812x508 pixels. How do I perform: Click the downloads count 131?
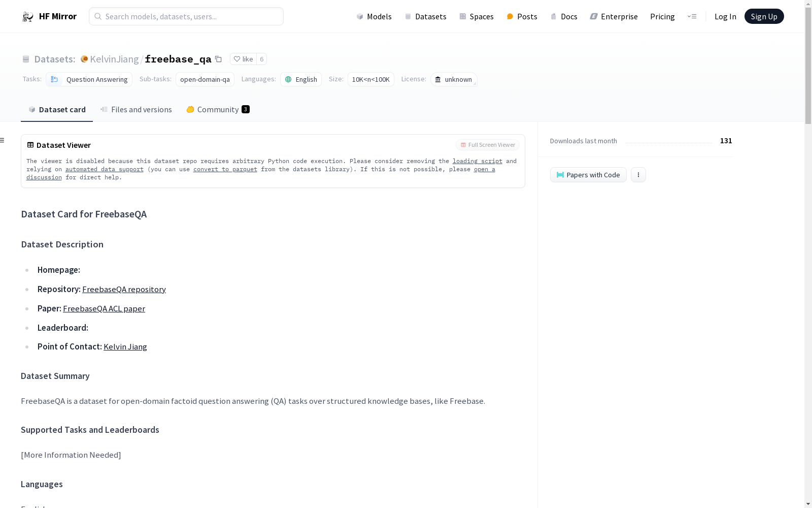(x=726, y=141)
